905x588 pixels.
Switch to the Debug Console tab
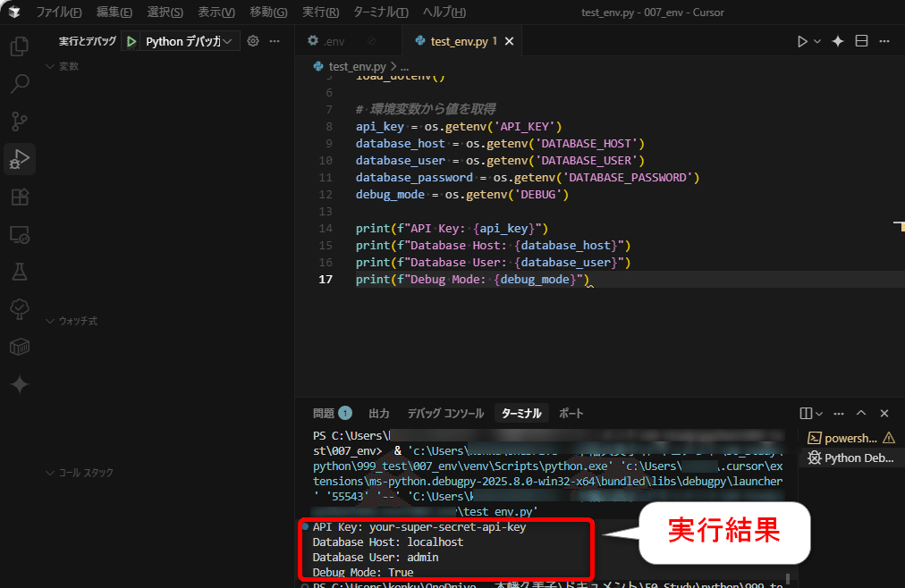(445, 413)
